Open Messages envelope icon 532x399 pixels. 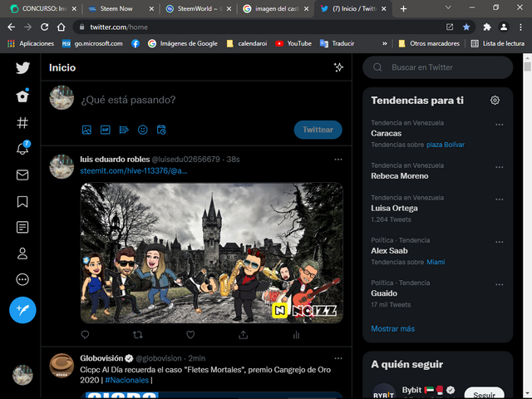click(22, 175)
